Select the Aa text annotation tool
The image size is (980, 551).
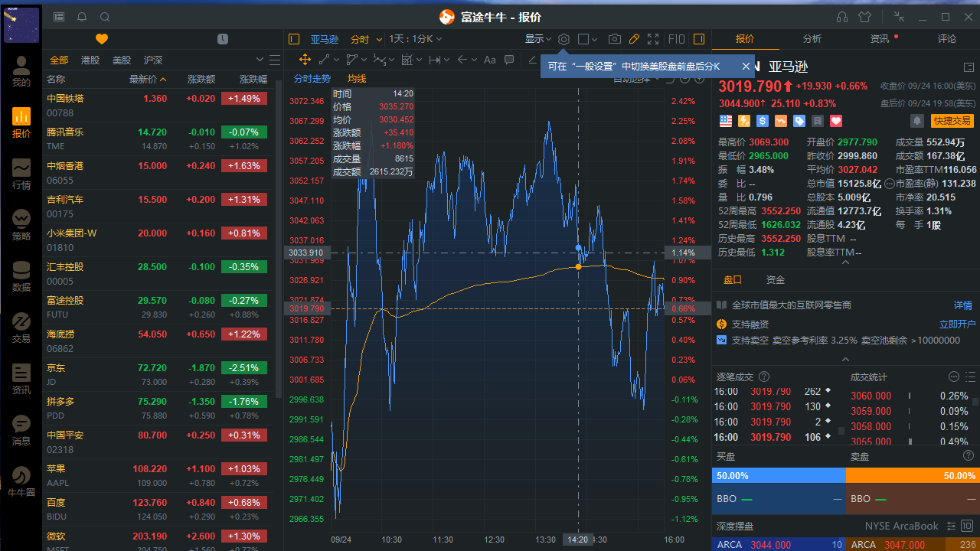point(489,60)
